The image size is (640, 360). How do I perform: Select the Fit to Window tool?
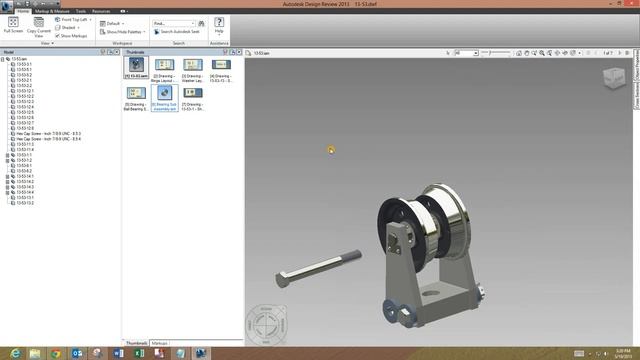click(550, 53)
